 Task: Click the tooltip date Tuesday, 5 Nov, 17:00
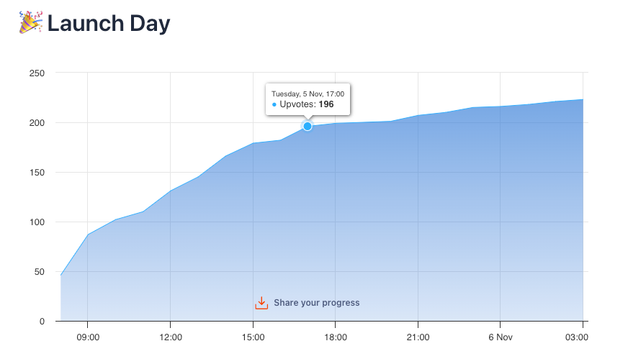(x=308, y=94)
